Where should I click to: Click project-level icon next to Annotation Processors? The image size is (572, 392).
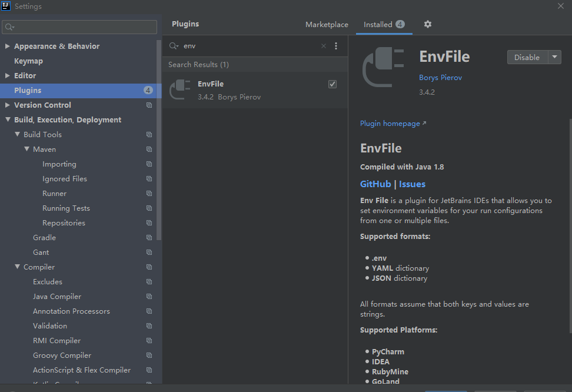pyautogui.click(x=149, y=311)
